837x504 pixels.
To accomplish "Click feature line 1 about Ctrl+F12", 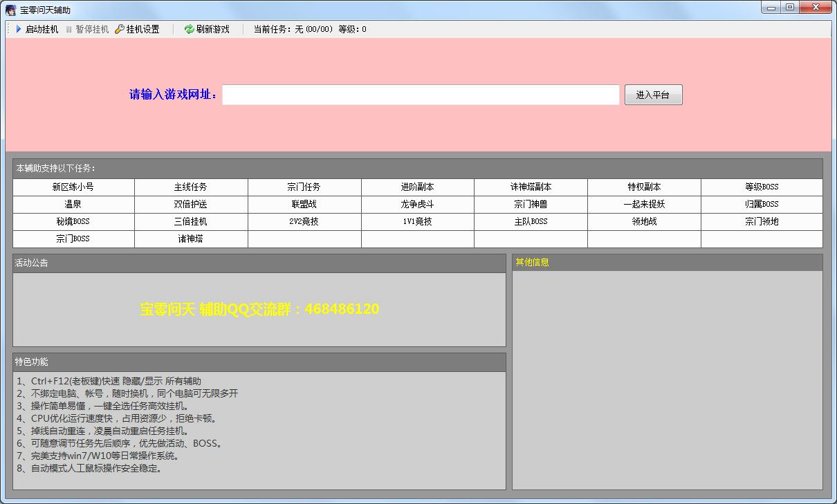I will [109, 382].
